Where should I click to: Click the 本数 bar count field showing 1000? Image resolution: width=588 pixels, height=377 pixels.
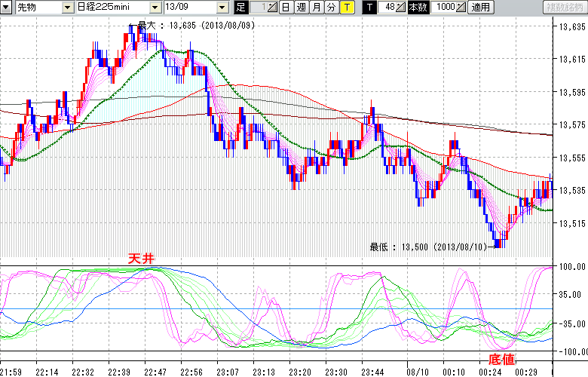coord(444,8)
